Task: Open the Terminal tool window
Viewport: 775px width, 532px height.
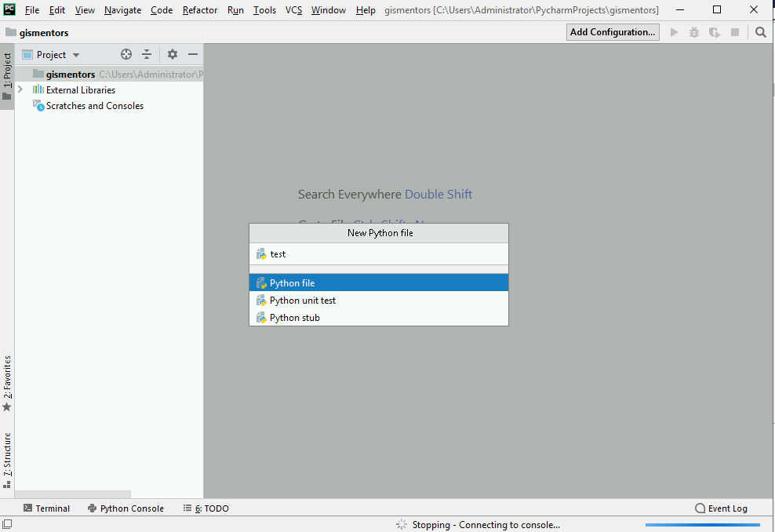Action: click(x=45, y=508)
